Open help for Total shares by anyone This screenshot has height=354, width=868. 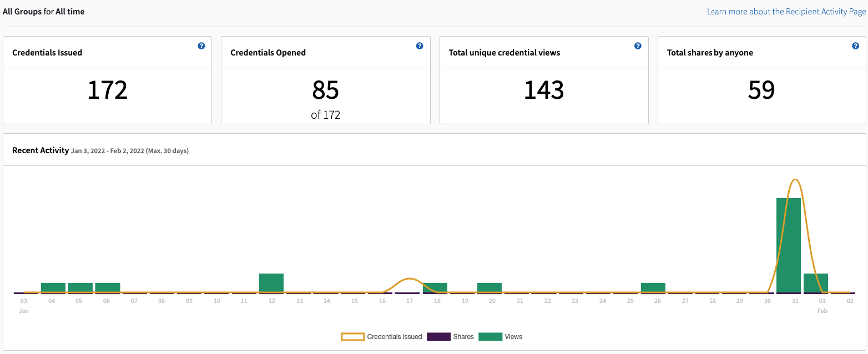[856, 46]
